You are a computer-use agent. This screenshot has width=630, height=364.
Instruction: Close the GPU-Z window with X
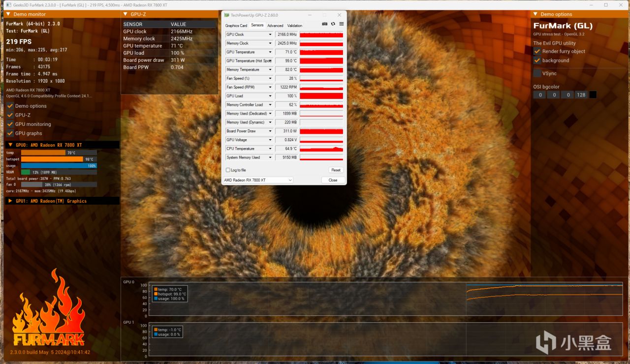point(339,15)
